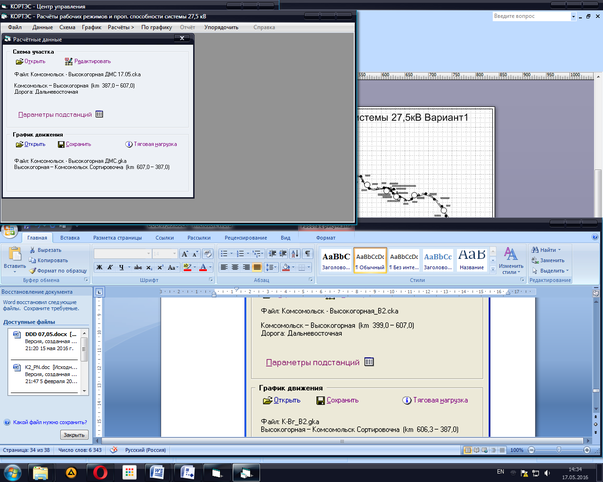This screenshot has width=603, height=482.
Task: Click Параметры подстанций link in KORTES dialog
Action: pyautogui.click(x=55, y=115)
